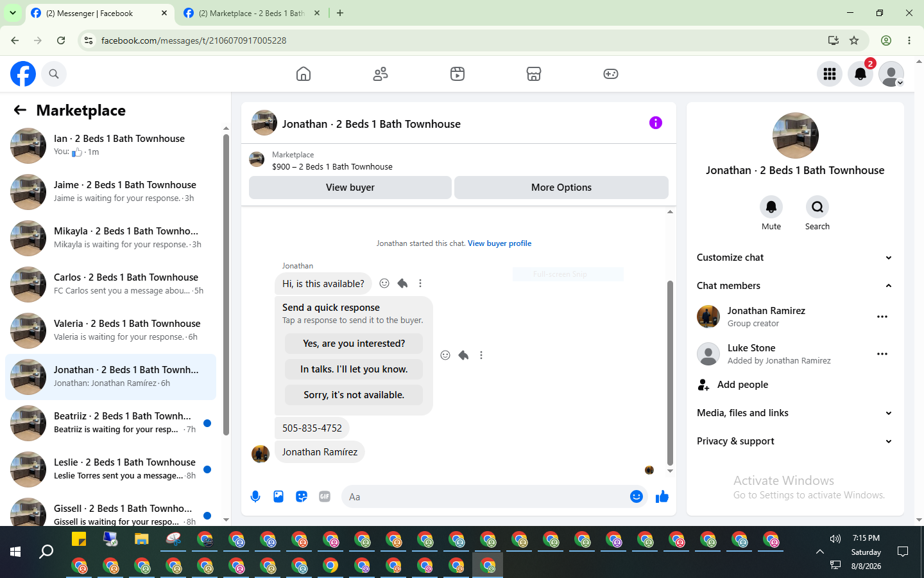Image resolution: width=924 pixels, height=578 pixels.
Task: Bookmark this page with the star icon
Action: (x=854, y=40)
